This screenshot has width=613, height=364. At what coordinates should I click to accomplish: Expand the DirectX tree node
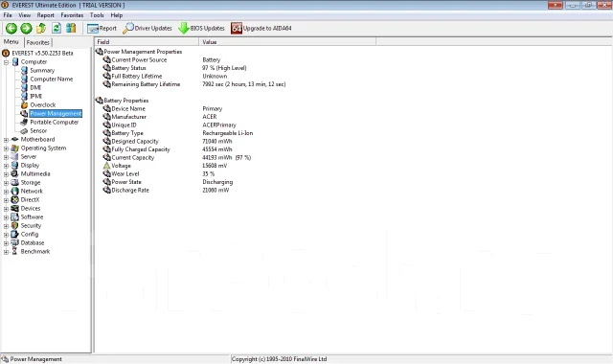point(6,200)
